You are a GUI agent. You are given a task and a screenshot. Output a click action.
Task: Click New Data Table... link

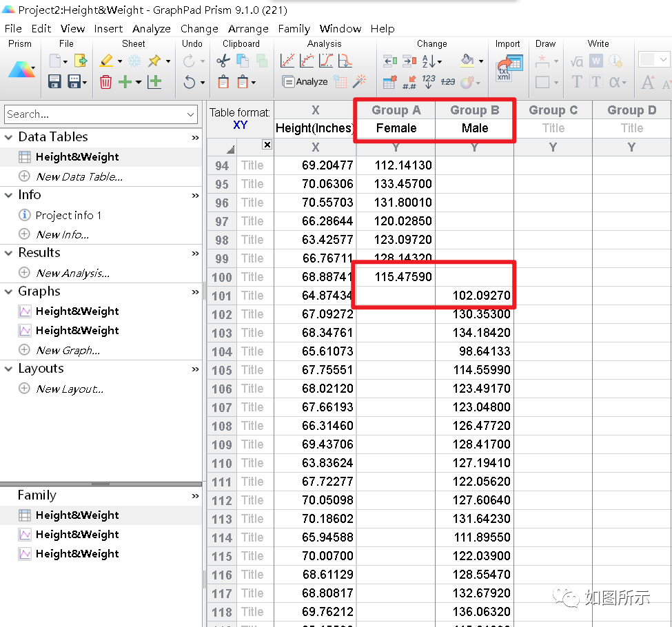[x=79, y=176]
